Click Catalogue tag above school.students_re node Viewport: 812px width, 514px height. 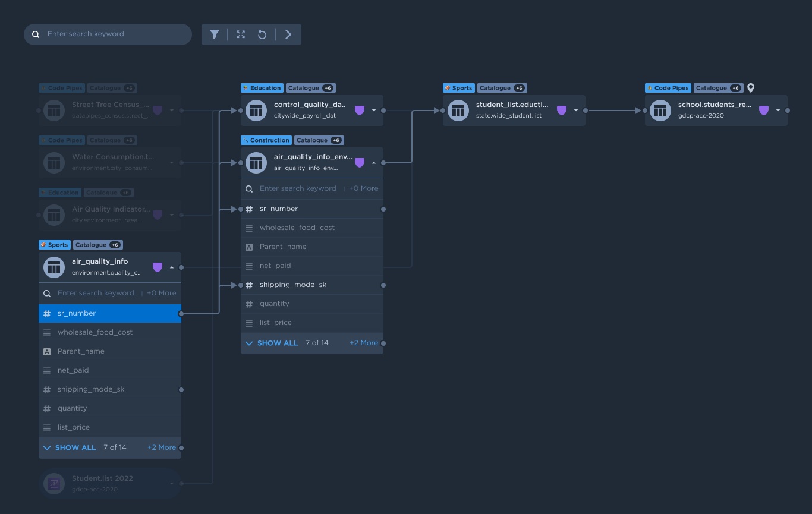click(x=718, y=88)
